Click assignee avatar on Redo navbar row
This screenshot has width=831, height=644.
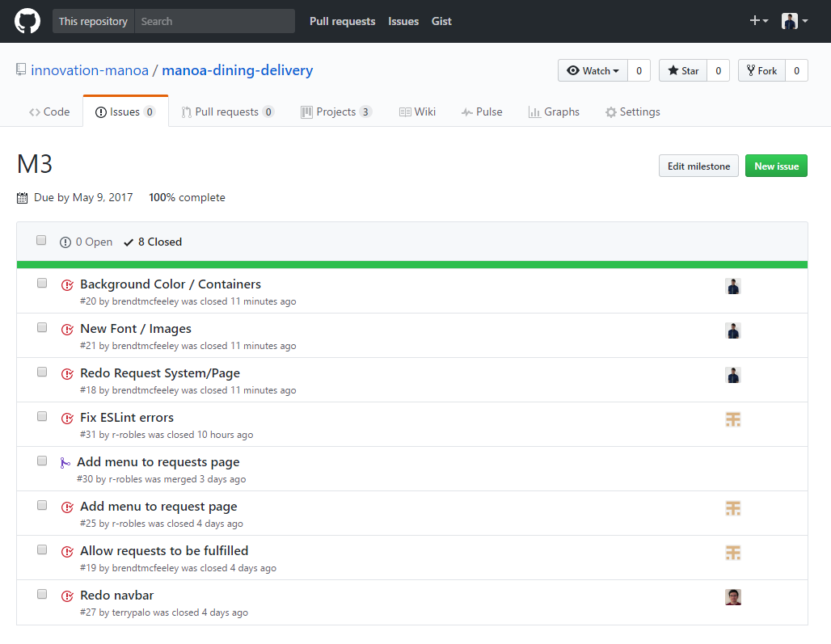tap(733, 597)
